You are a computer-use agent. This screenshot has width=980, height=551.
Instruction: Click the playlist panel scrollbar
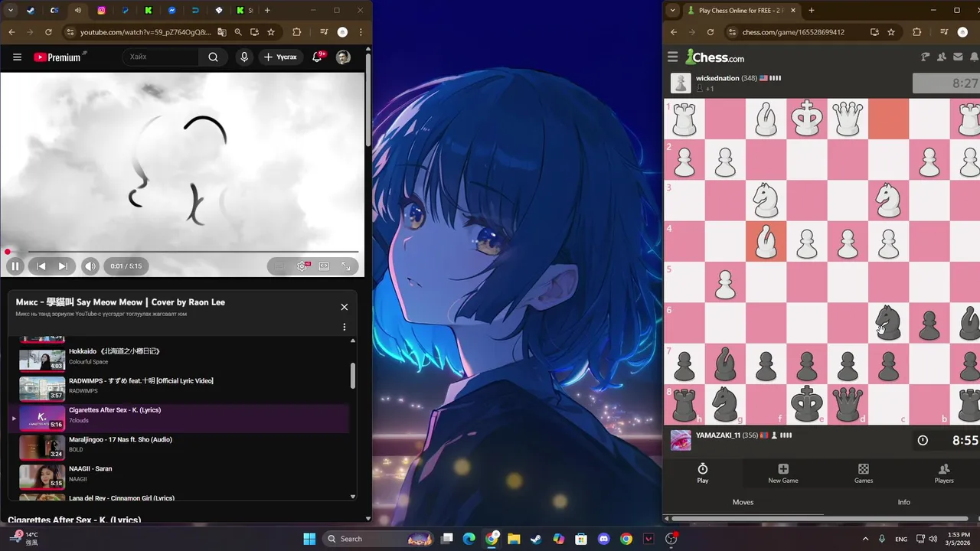353,375
